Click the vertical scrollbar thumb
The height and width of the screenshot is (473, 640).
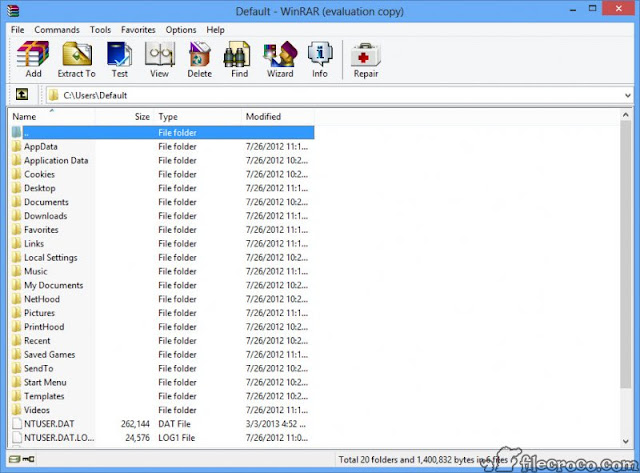pyautogui.click(x=626, y=255)
